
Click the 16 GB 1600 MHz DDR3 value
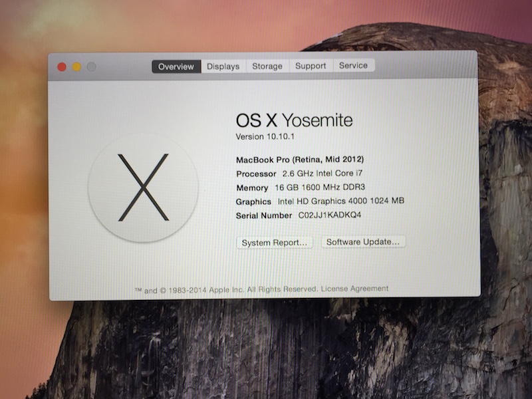[320, 188]
